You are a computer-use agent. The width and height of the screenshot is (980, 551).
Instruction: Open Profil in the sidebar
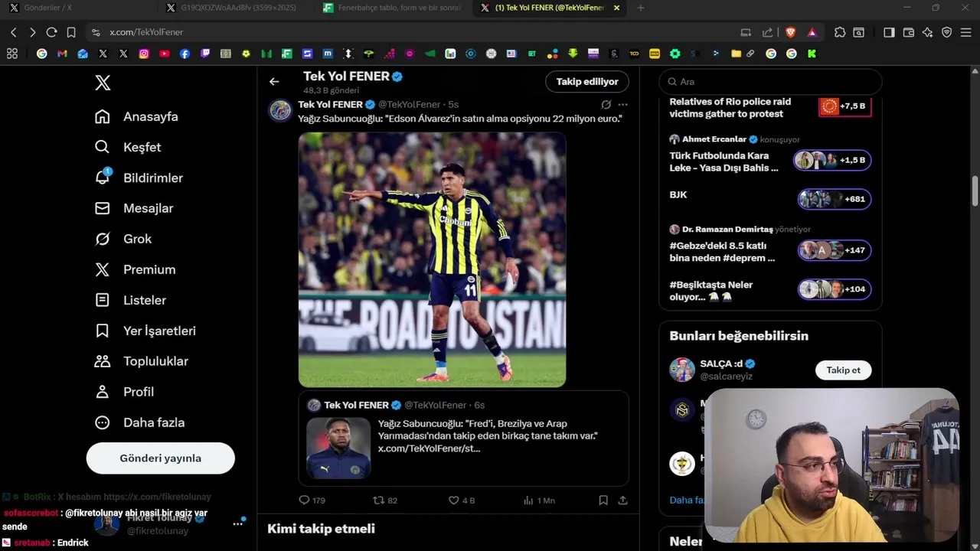(x=124, y=392)
